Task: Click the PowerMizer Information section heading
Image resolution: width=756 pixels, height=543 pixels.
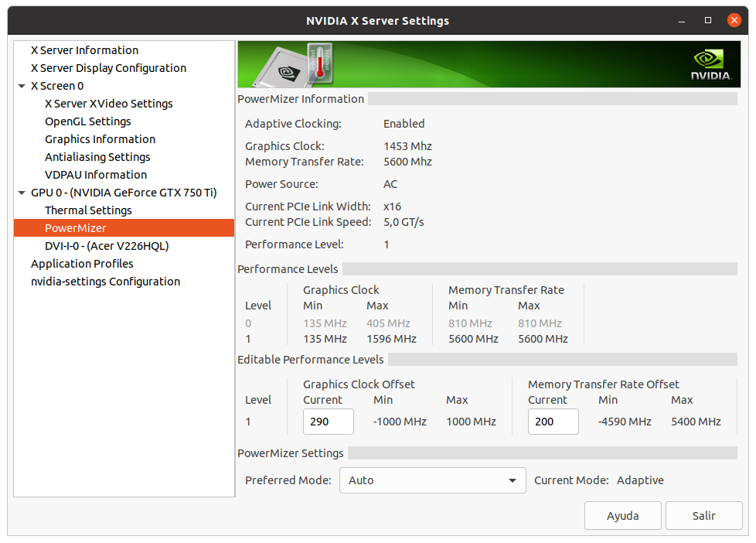Action: 301,99
